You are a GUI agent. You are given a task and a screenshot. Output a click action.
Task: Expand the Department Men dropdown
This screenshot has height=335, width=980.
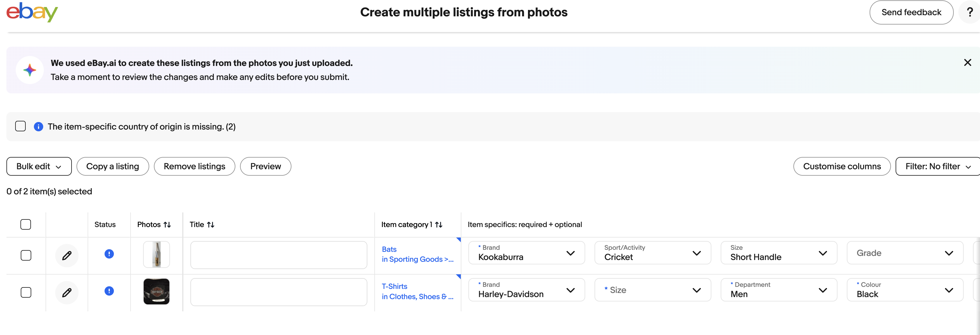[779, 290]
